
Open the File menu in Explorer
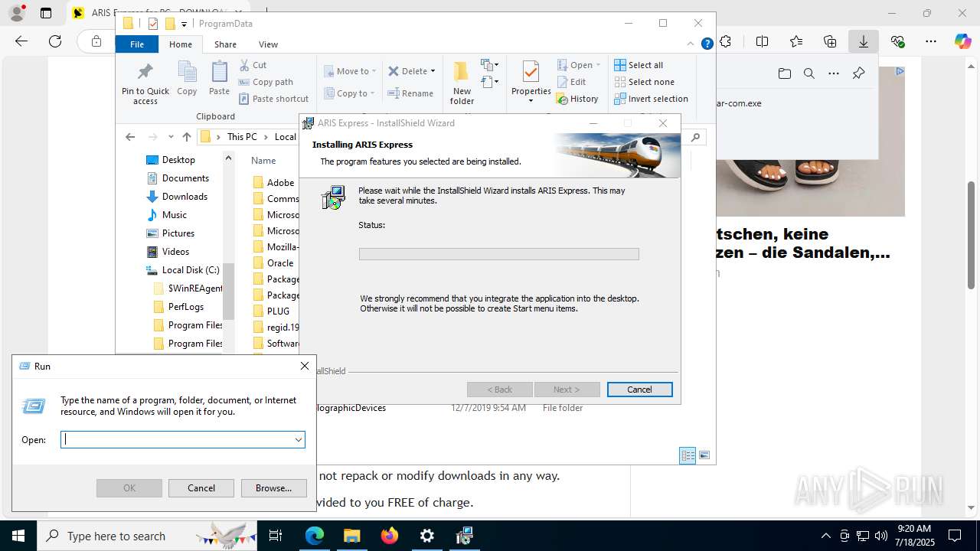137,44
